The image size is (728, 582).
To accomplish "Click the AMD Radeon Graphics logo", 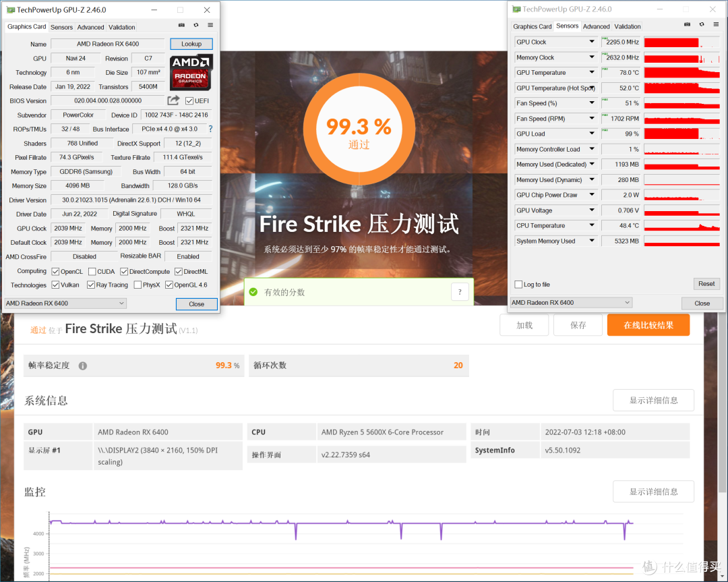I will 191,71.
